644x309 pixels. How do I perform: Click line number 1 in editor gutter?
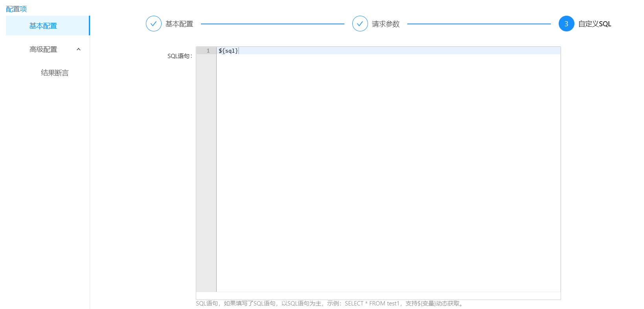pos(208,51)
